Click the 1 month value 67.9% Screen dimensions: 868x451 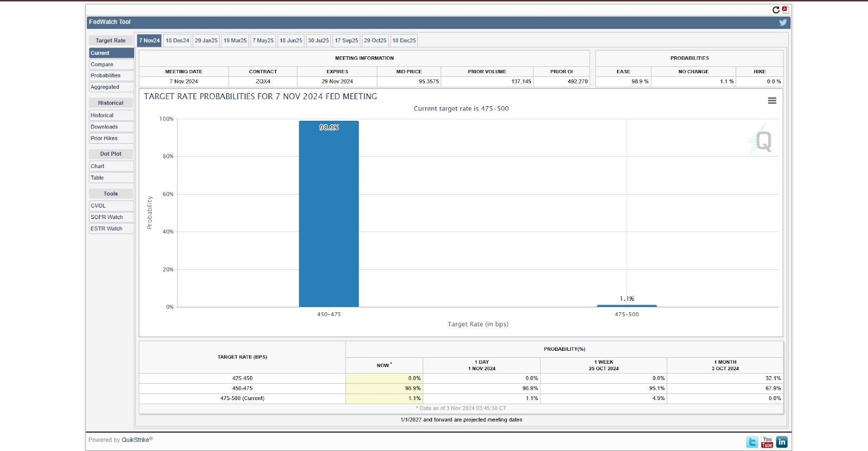pos(774,388)
